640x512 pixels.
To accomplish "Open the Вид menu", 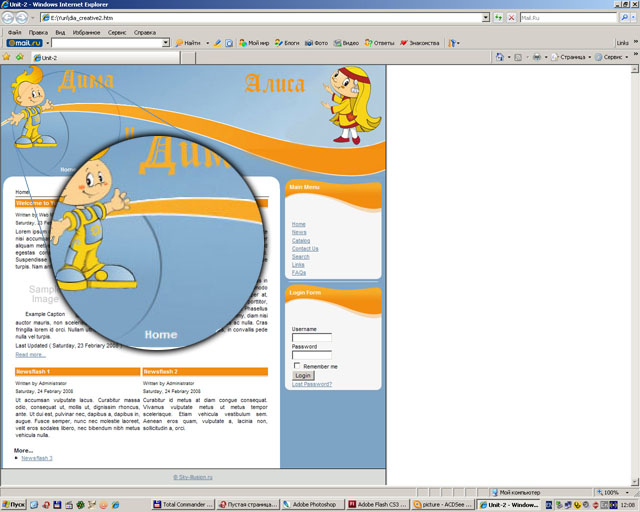I will [60, 32].
